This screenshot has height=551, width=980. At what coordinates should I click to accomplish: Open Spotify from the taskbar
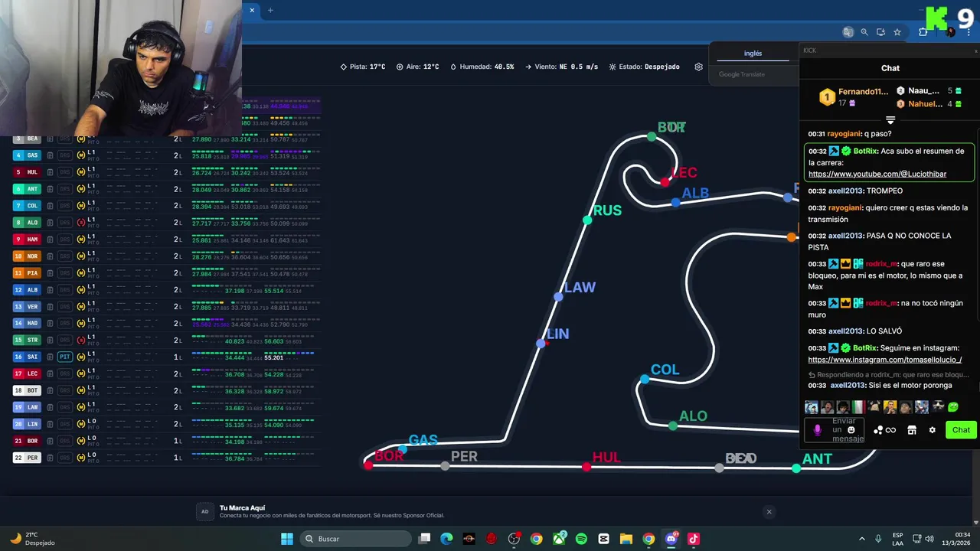point(581,539)
